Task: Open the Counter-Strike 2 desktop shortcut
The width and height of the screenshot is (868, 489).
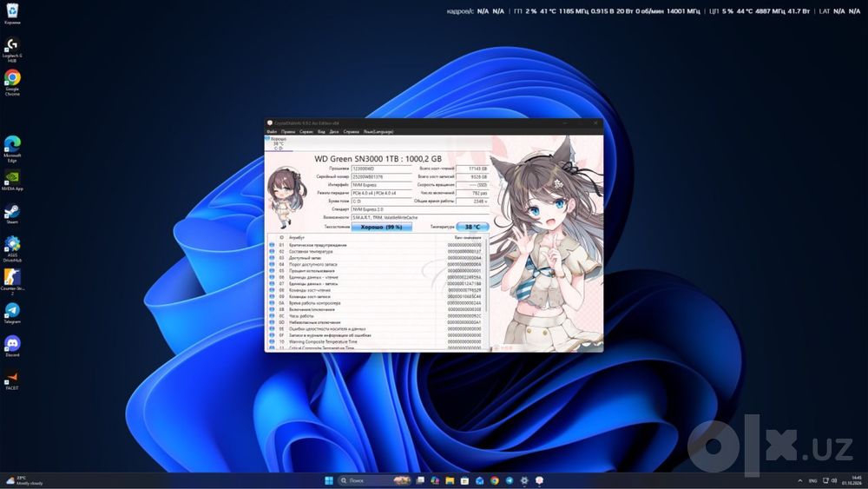Action: pos(12,281)
